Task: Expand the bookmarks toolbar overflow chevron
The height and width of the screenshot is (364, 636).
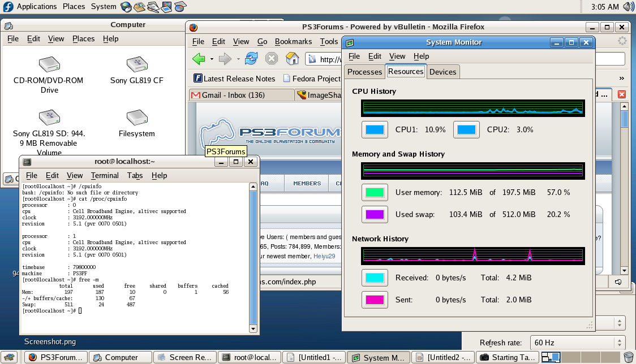Action: (621, 78)
